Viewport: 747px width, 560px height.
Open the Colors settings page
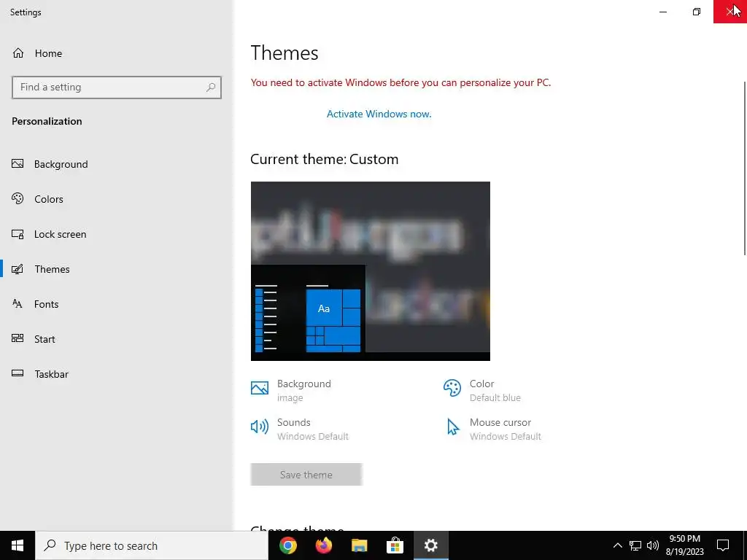(117, 199)
